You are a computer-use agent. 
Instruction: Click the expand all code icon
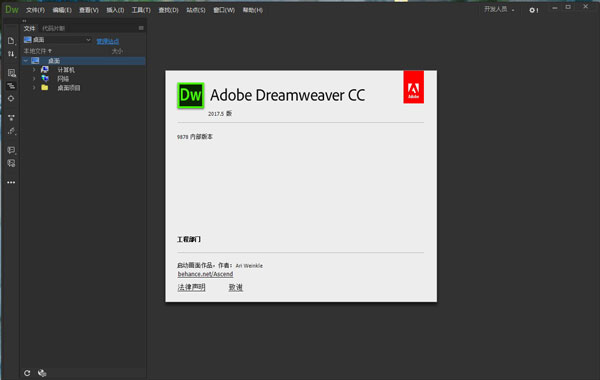(x=11, y=117)
